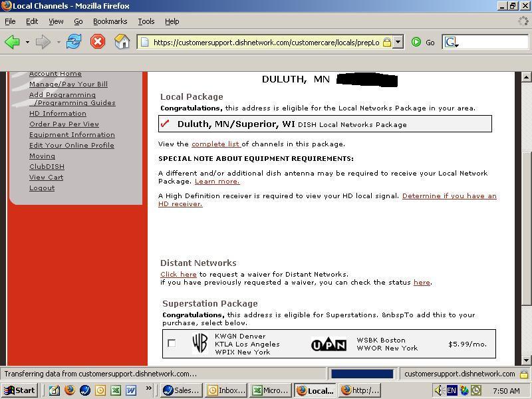
Task: Open the View Cart link
Action: point(46,177)
